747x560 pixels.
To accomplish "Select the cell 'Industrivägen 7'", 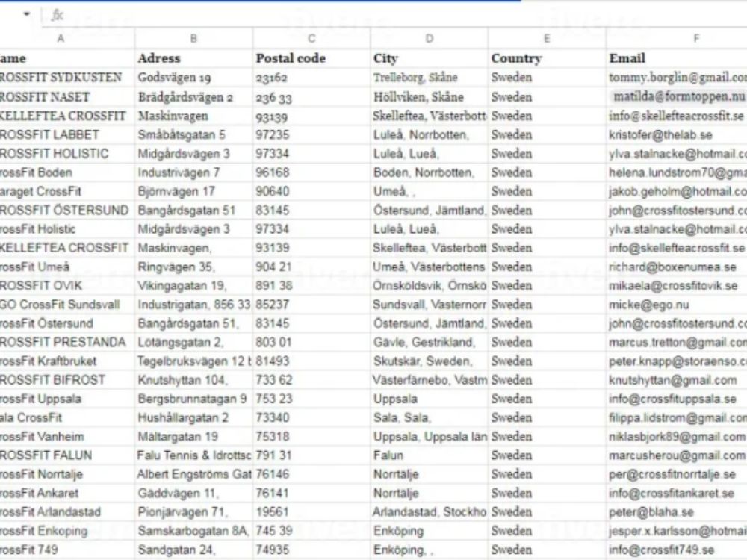I will tap(194, 172).
